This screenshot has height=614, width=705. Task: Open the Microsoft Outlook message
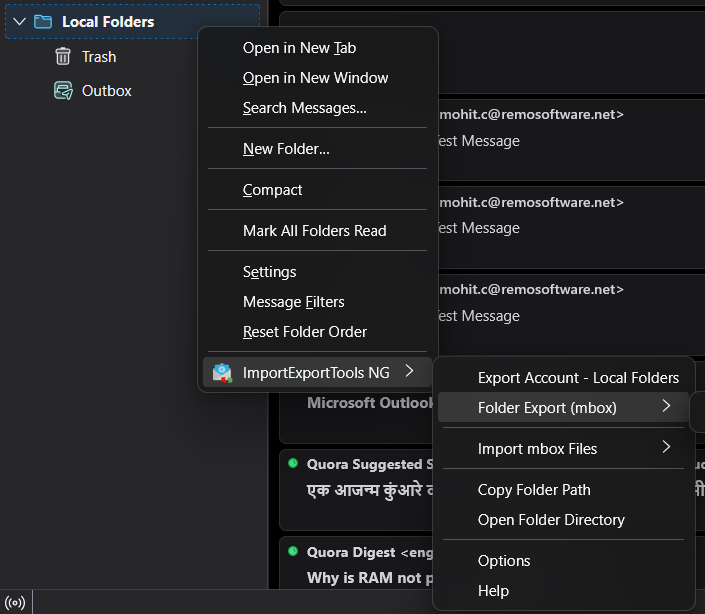pos(370,403)
